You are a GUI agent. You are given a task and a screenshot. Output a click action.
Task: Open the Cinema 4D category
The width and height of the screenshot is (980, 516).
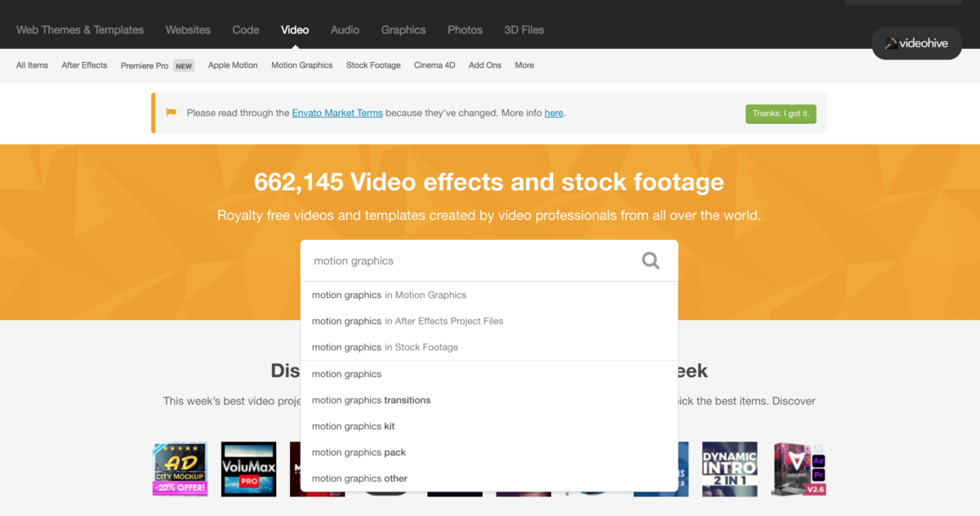tap(434, 65)
